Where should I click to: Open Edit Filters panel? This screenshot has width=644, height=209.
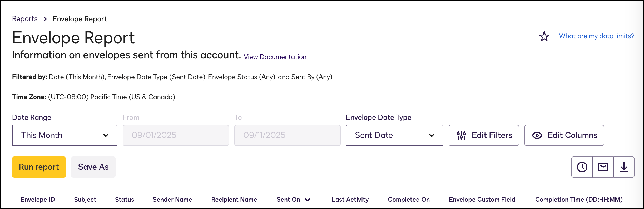click(x=484, y=135)
